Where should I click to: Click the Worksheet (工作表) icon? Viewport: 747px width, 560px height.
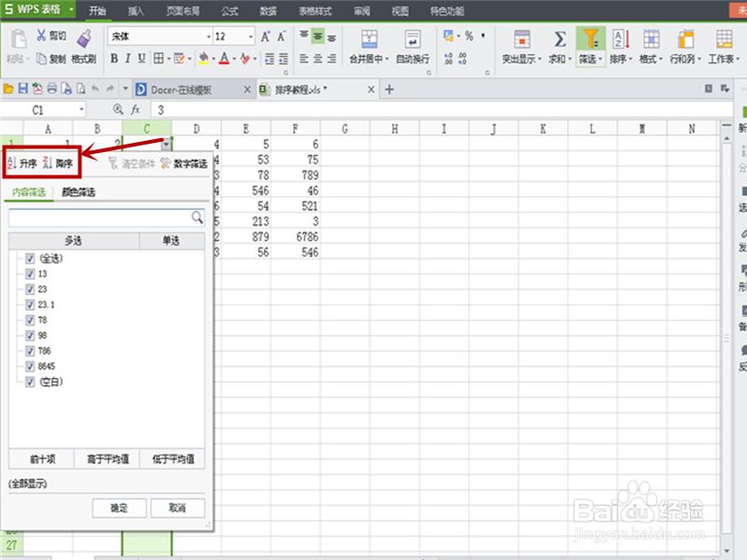pos(725,39)
